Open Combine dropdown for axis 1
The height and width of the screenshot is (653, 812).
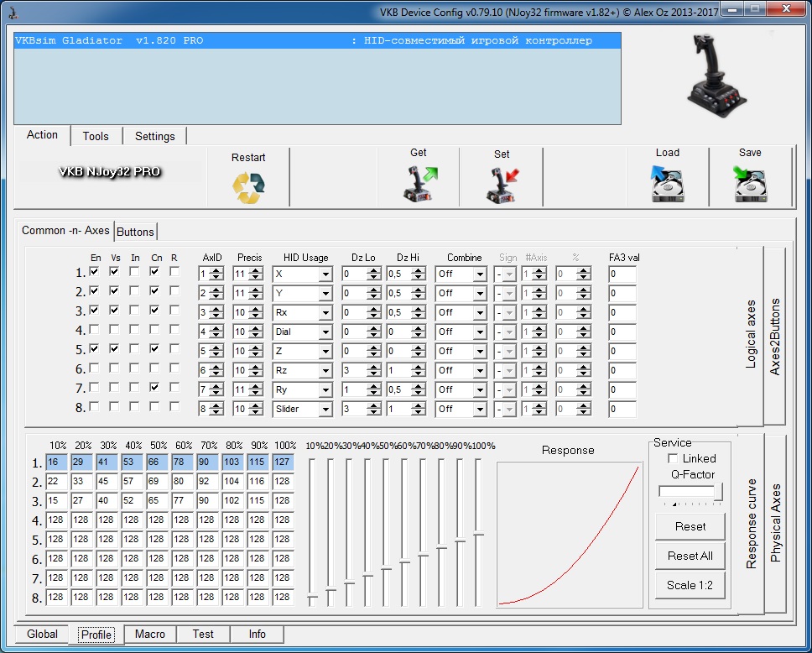480,274
